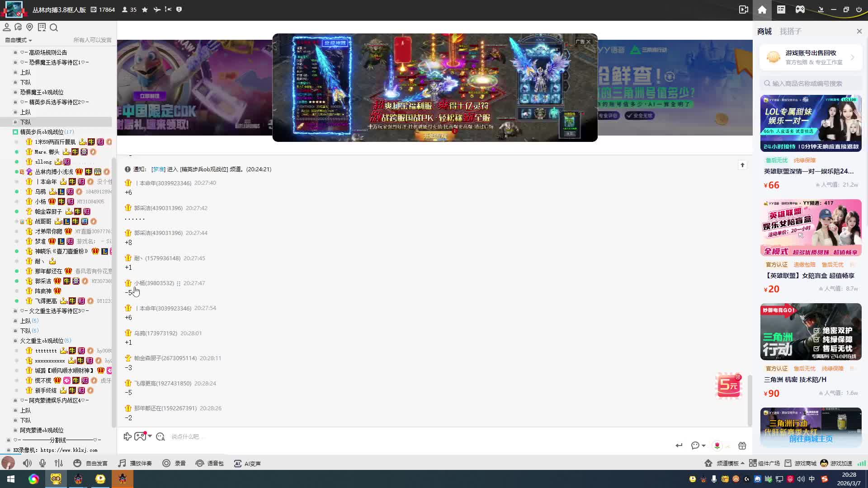Click the chat vertical scrollbar

click(x=750, y=400)
